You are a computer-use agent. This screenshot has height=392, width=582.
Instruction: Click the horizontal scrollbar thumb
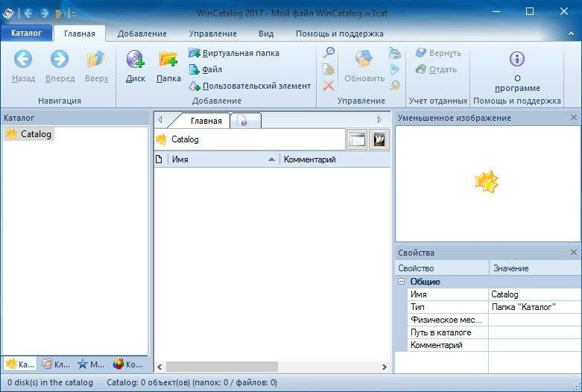point(221,367)
